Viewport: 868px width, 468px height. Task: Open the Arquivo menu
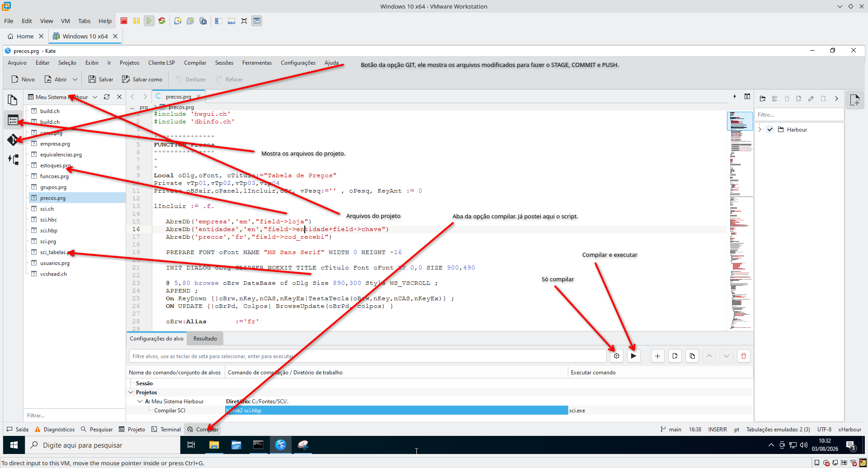tap(17, 63)
